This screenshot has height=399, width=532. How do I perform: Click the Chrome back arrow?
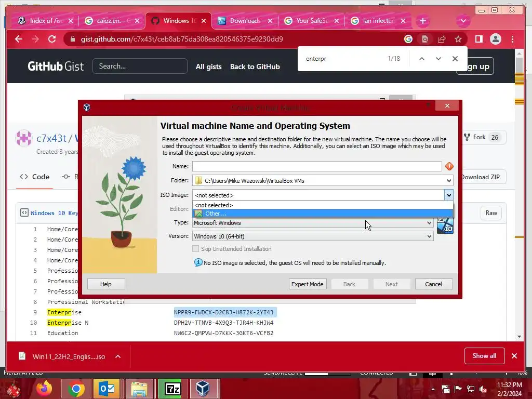[19, 39]
